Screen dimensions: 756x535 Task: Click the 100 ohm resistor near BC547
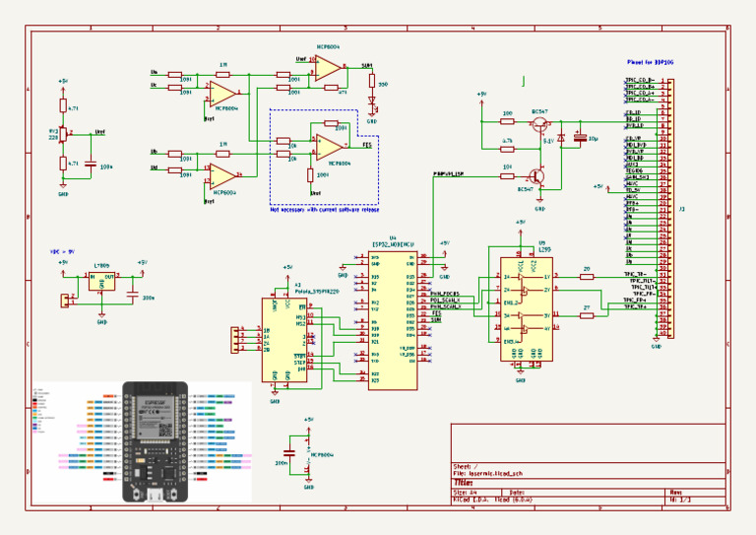507,121
